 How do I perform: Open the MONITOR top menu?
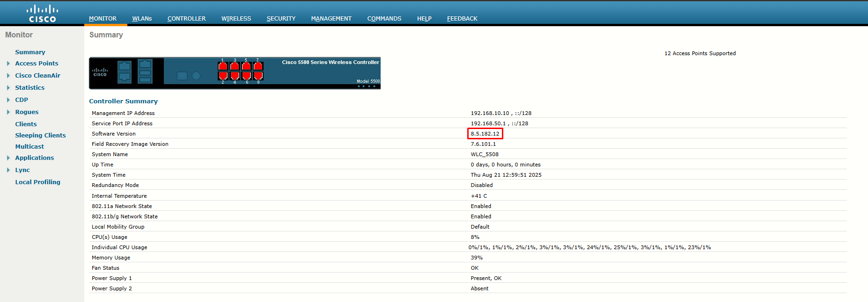tap(103, 19)
